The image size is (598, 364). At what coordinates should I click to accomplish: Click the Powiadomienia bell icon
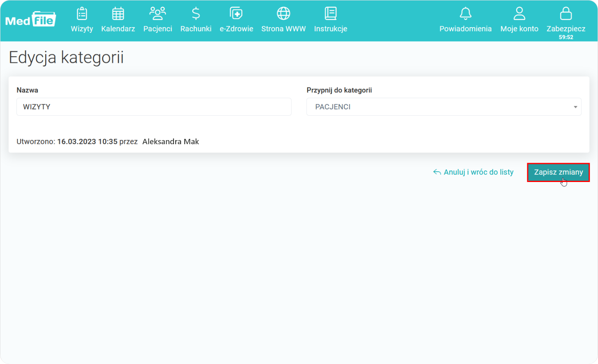tap(466, 14)
